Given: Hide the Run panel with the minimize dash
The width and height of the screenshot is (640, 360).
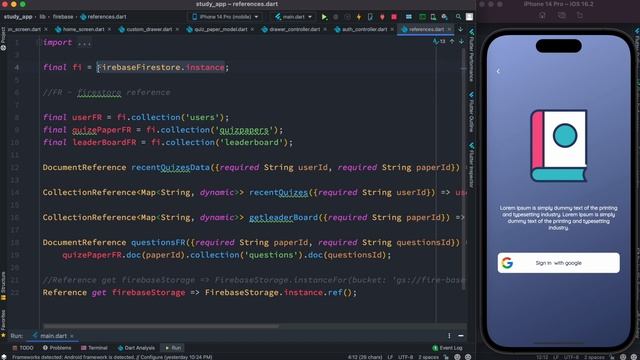Looking at the screenshot, I should [x=461, y=336].
